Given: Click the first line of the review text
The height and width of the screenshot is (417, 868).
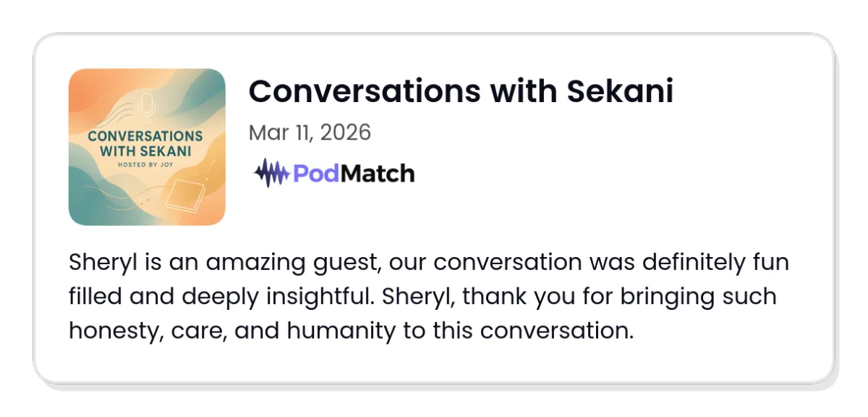Looking at the screenshot, I should pyautogui.click(x=429, y=263).
